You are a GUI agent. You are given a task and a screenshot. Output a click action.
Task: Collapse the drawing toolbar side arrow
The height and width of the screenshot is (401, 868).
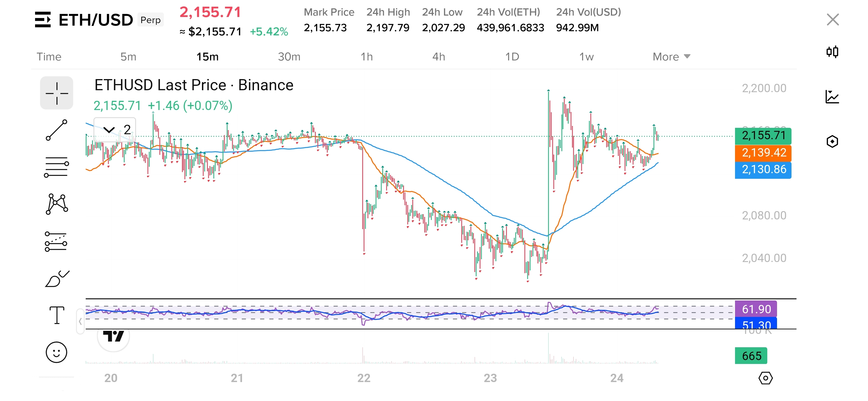(80, 321)
